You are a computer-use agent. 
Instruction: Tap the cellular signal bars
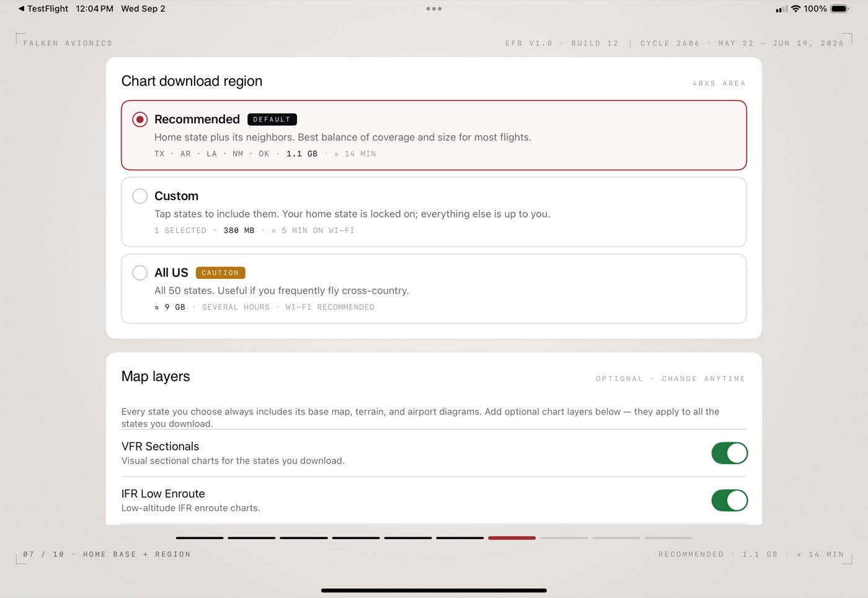[781, 9]
